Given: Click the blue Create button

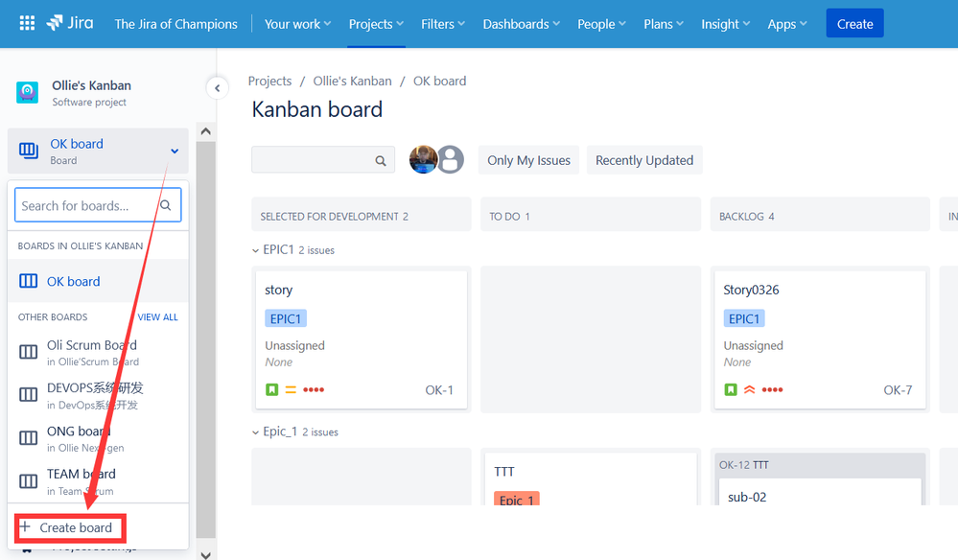Looking at the screenshot, I should pos(854,24).
